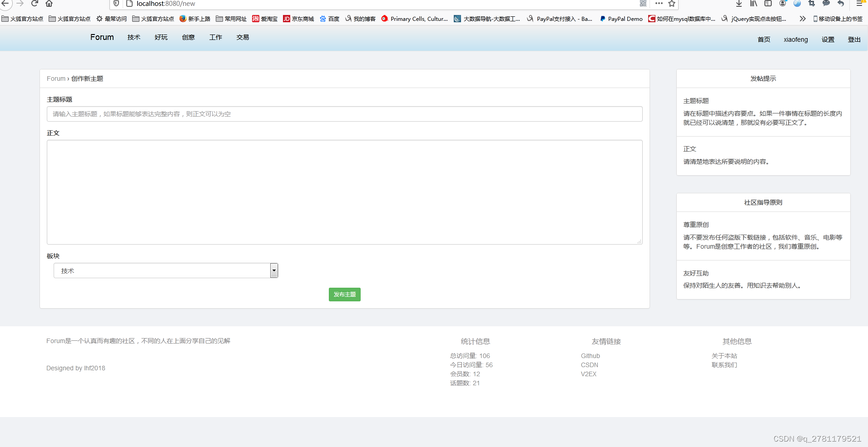This screenshot has height=447, width=868.
Task: Toggle the sidebar icon
Action: [x=768, y=4]
